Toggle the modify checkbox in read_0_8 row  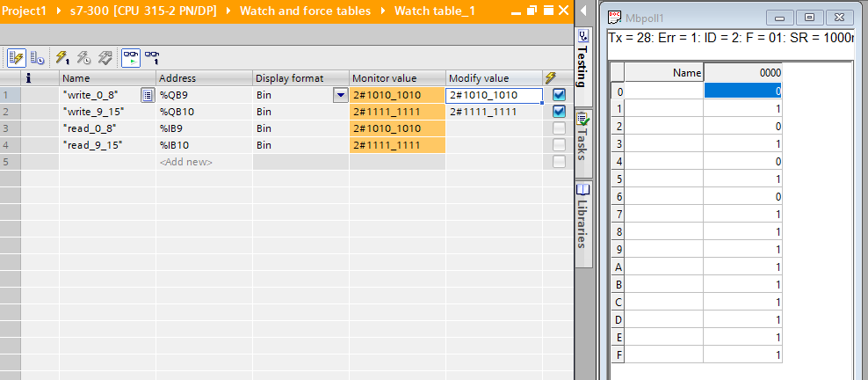click(559, 128)
